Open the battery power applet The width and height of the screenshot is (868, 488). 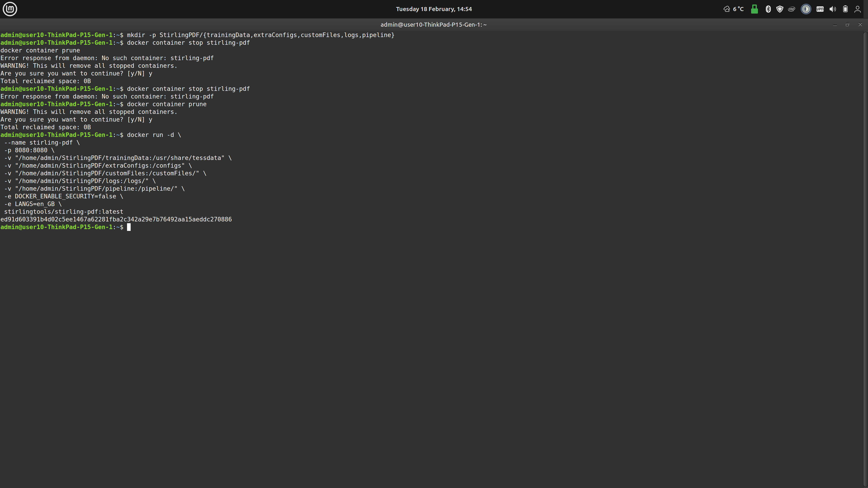(845, 9)
